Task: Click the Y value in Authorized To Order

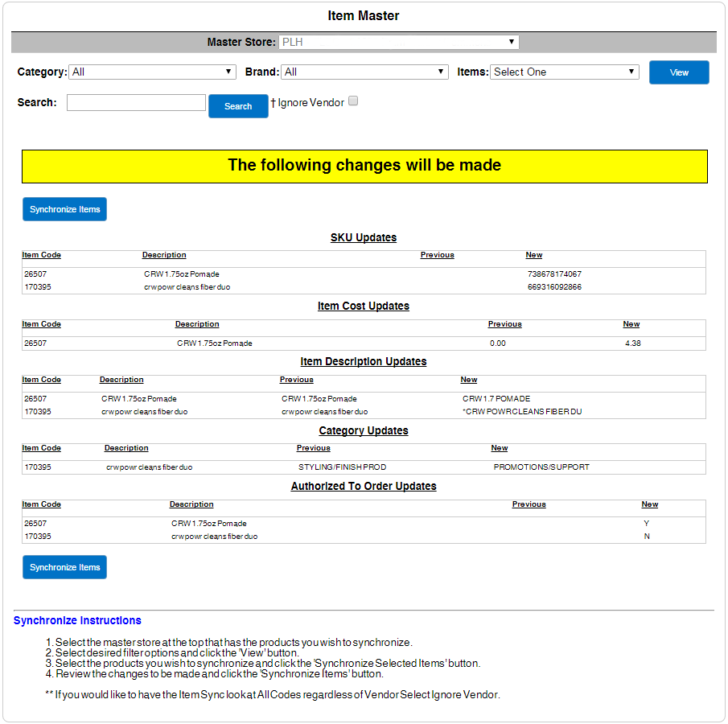Action: tap(646, 524)
